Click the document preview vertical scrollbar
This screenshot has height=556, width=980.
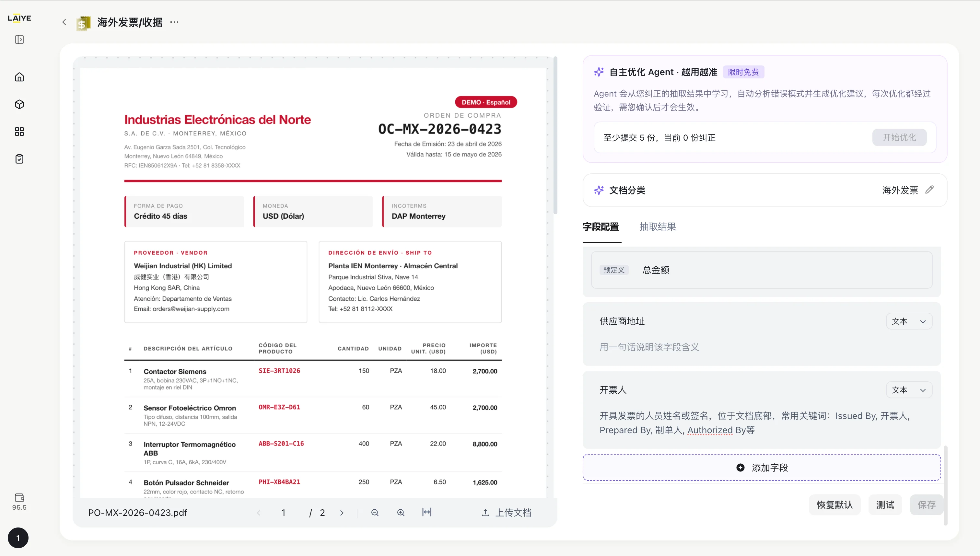click(x=555, y=135)
